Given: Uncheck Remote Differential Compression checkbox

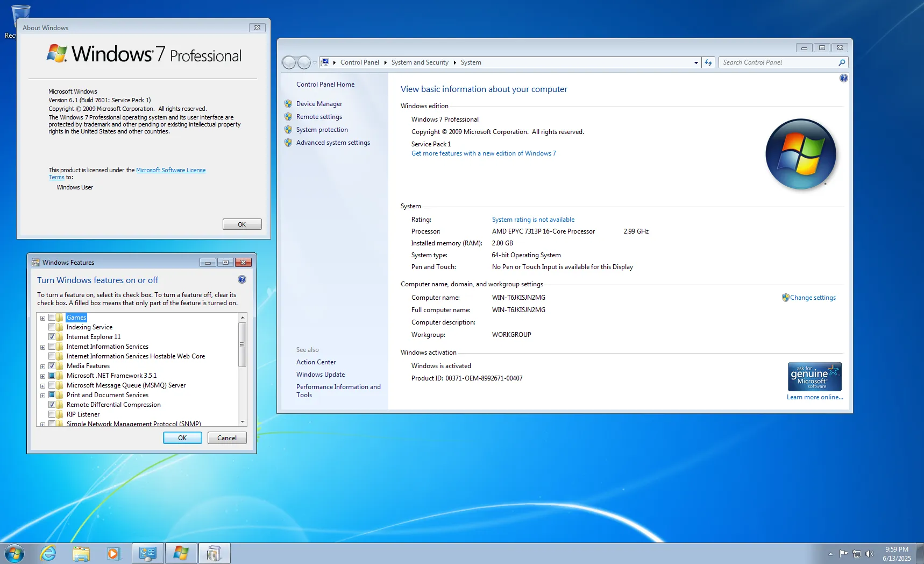Looking at the screenshot, I should (x=52, y=405).
